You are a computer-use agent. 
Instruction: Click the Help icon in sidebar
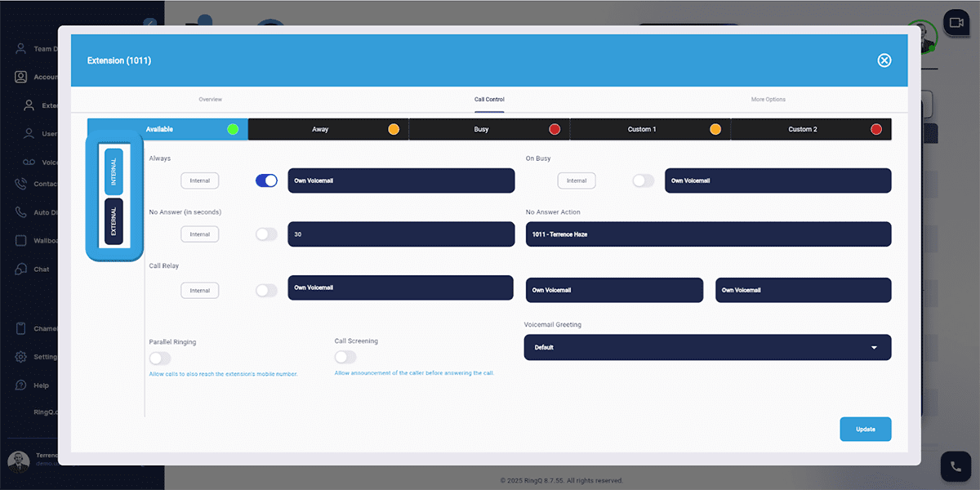[x=21, y=385]
